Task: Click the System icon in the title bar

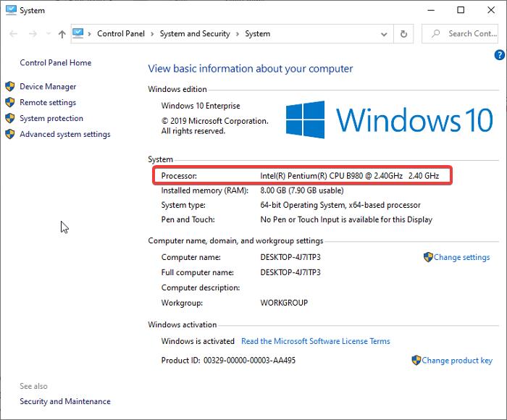Action: click(10, 10)
